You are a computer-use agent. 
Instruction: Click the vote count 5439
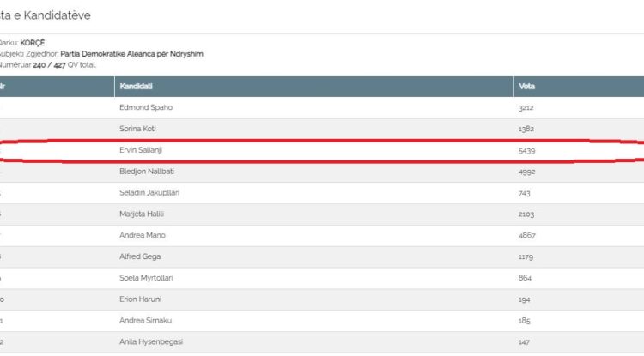(x=526, y=151)
